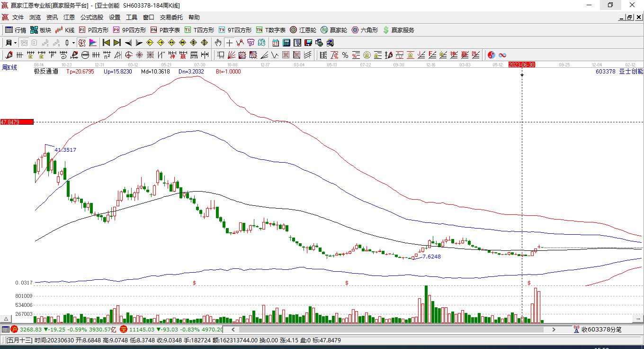This screenshot has width=644, height=349.
Task: Click the horizontal scrollbar left arrow
Action: coord(233,329)
